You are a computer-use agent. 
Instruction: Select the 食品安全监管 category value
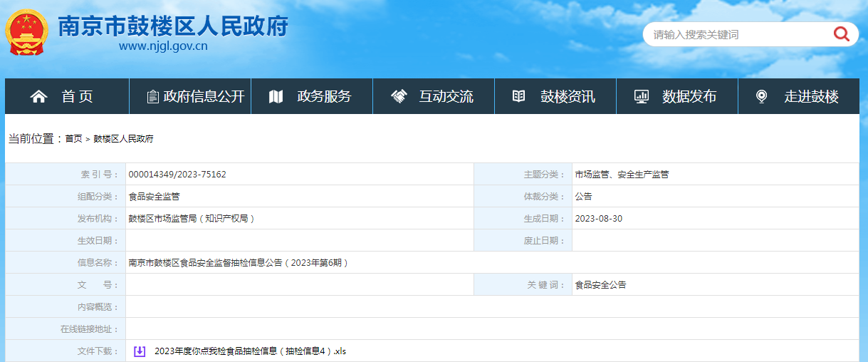tap(154, 197)
